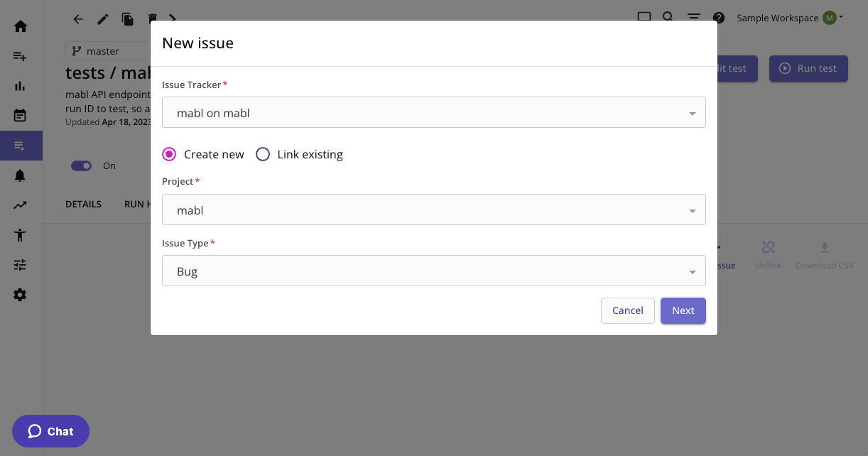Open the tune sliders configuration sidebar icon
Screen dimensions: 868x456
(21, 265)
